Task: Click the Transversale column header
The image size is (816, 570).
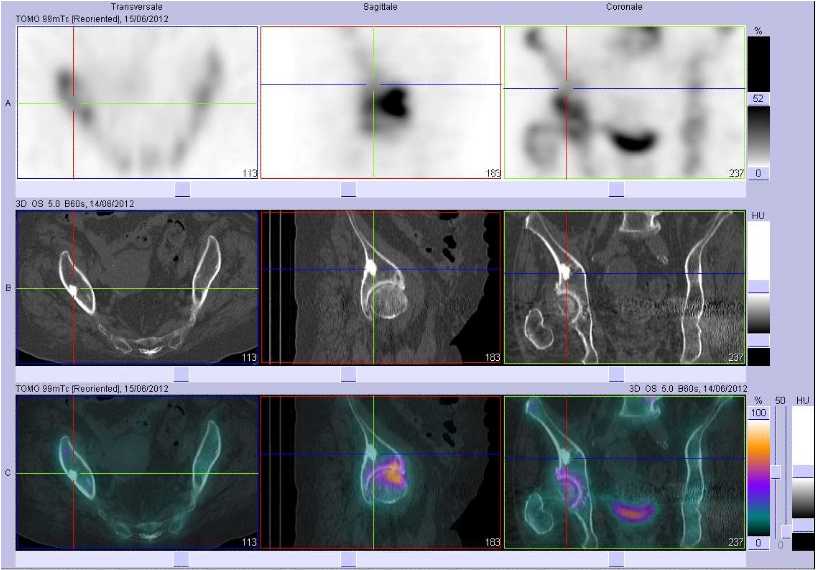Action: click(x=137, y=7)
